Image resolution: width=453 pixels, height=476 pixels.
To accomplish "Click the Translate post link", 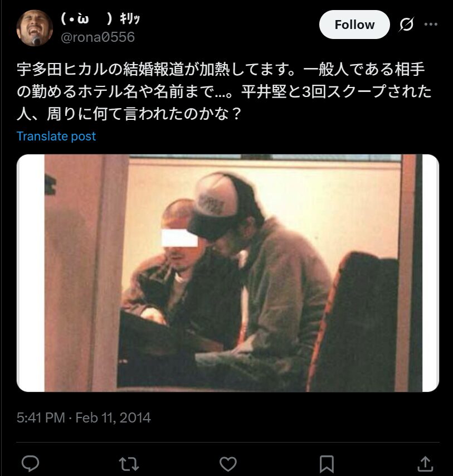I will click(x=56, y=137).
